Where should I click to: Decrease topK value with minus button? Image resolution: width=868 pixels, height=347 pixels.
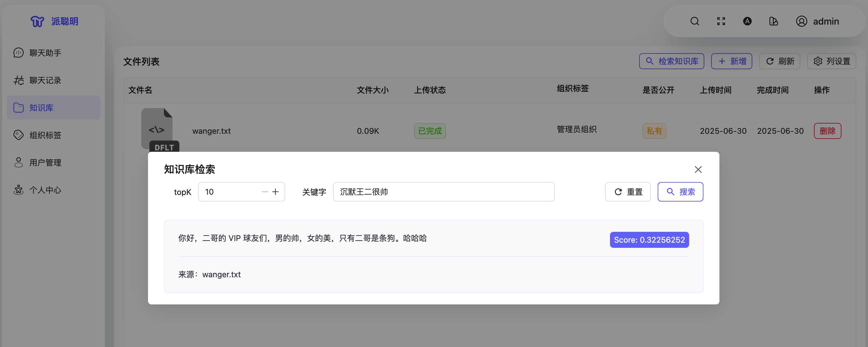(265, 192)
